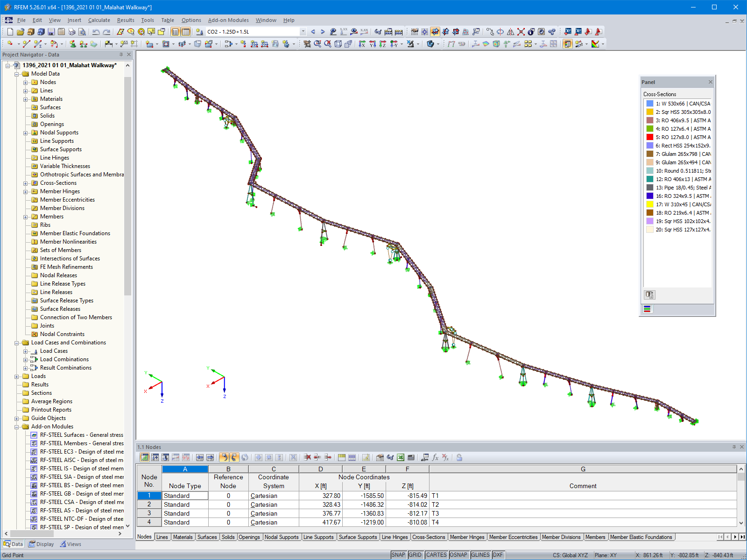Click the new line tool icon
Screen dimensions: 747x560
point(26,44)
